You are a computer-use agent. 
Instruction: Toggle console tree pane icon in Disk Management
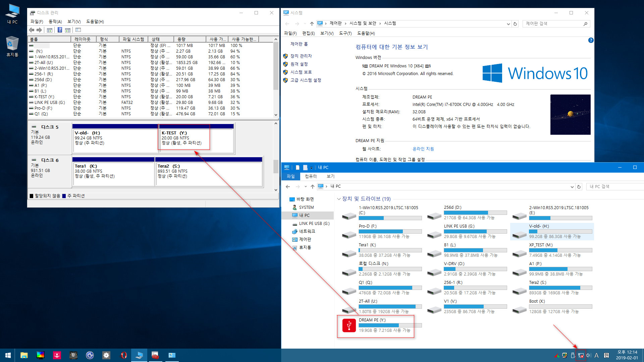(x=50, y=30)
